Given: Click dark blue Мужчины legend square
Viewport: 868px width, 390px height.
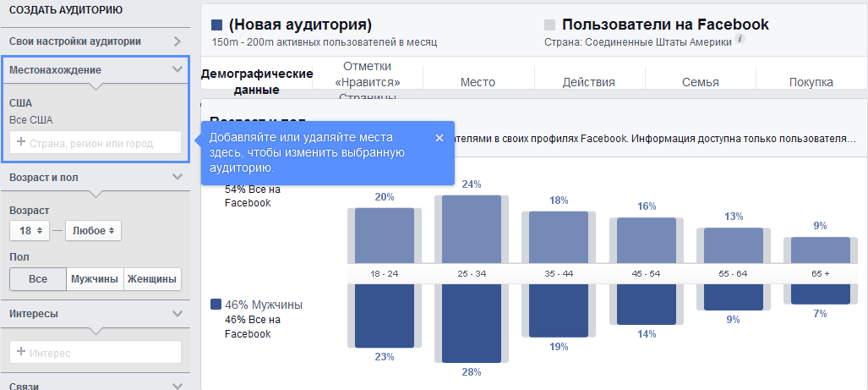Looking at the screenshot, I should [216, 305].
